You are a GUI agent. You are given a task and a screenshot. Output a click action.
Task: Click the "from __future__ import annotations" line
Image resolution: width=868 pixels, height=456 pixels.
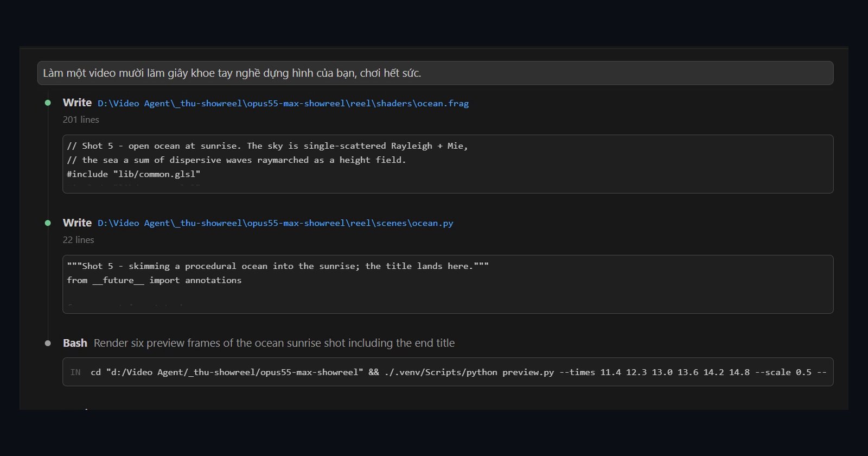click(154, 280)
